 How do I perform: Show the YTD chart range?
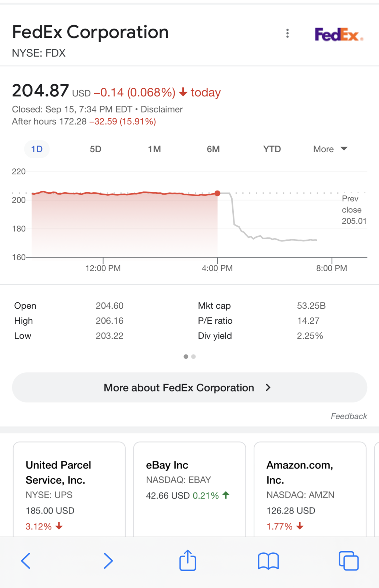tap(272, 149)
